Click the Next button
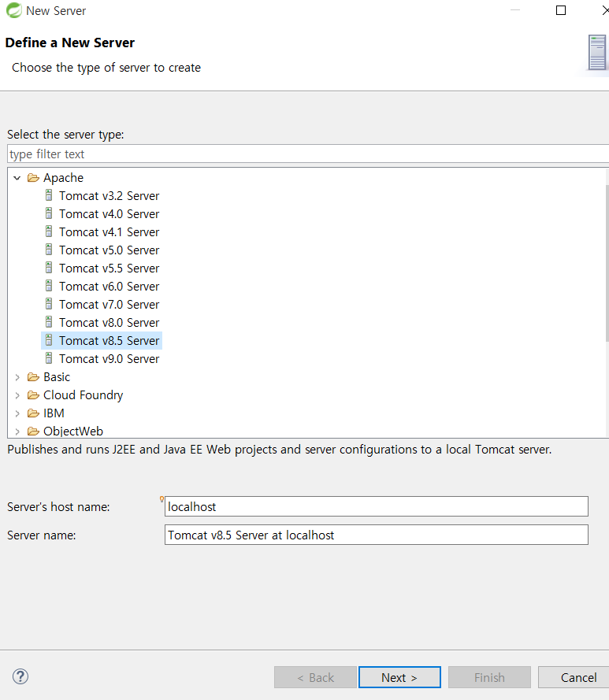Screen dimensions: 609x700 point(399,677)
